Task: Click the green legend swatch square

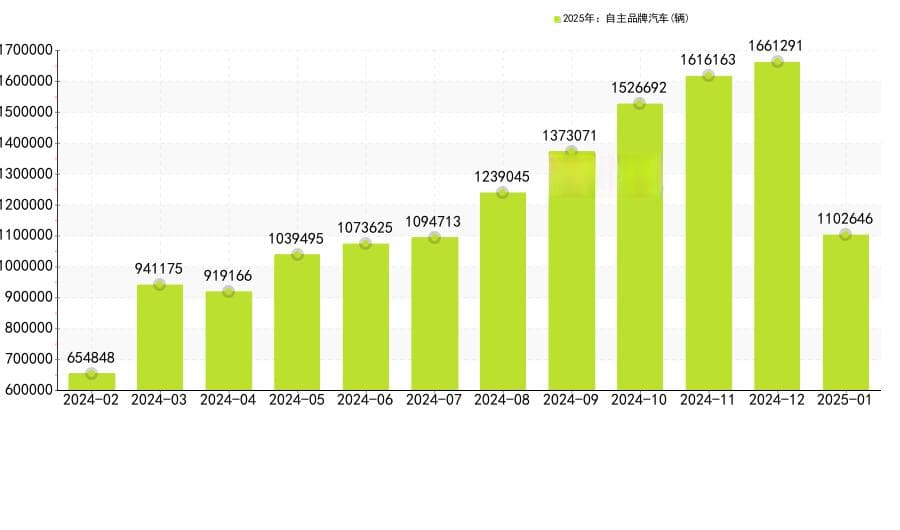Action: [557, 19]
